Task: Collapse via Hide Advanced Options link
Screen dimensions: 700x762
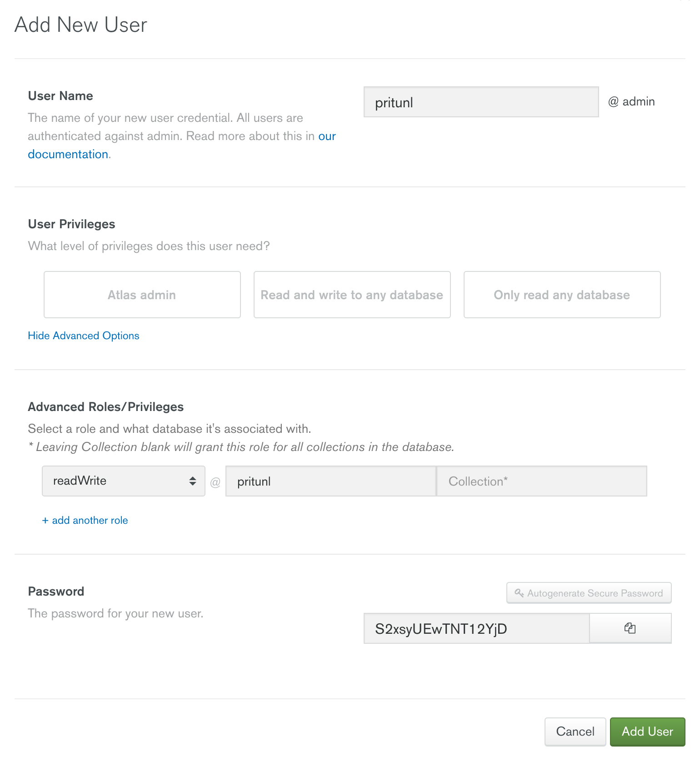Action: coord(84,336)
